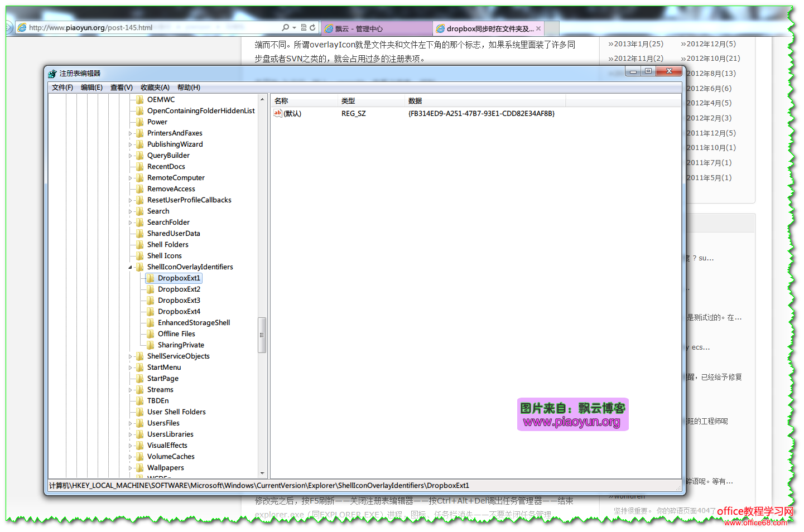This screenshot has width=804, height=532.
Task: Click the RecentDocs folder icon
Action: [x=140, y=167]
